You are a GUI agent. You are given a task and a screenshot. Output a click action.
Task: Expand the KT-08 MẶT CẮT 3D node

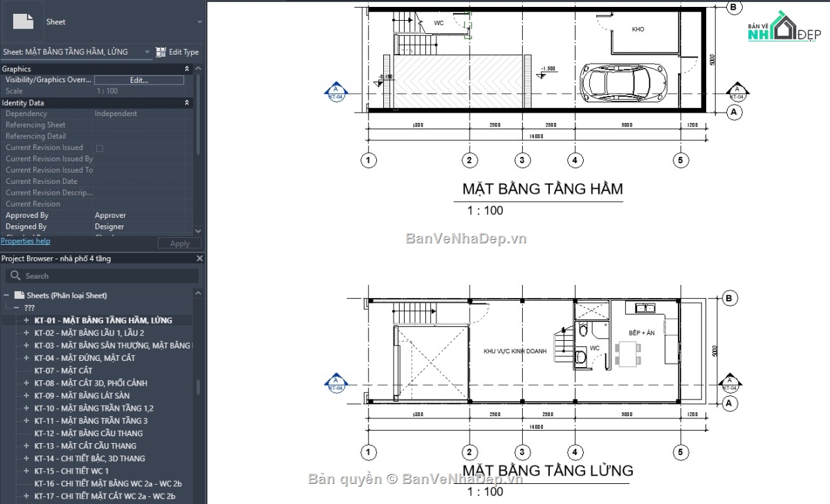pos(27,383)
